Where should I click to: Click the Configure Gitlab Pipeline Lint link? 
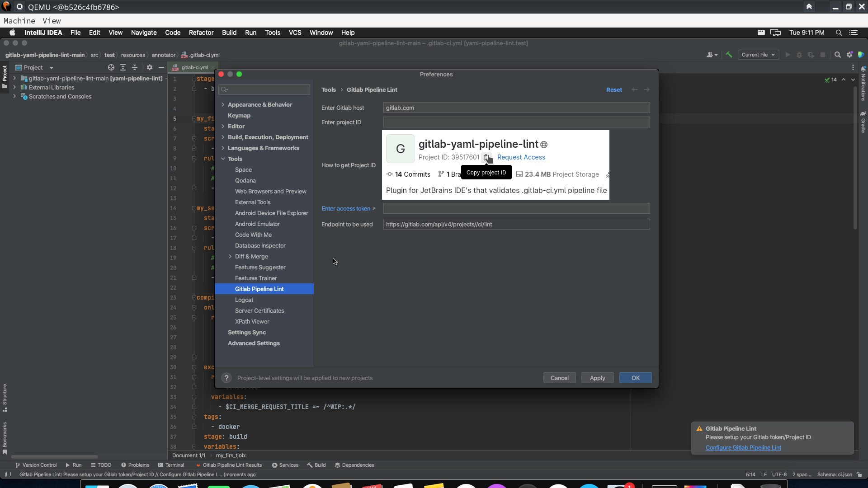click(x=743, y=447)
